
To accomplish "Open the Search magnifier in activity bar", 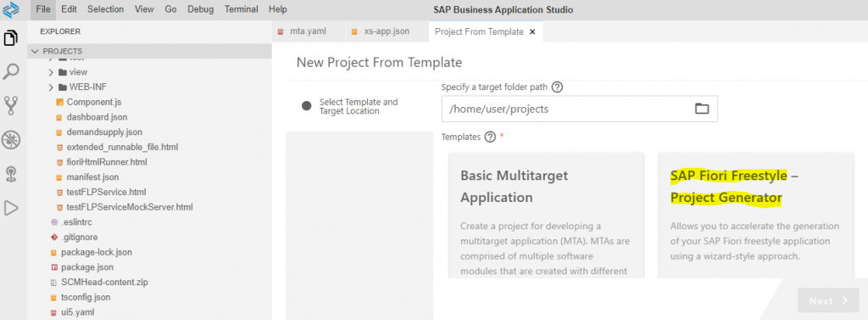I will pyautogui.click(x=11, y=71).
